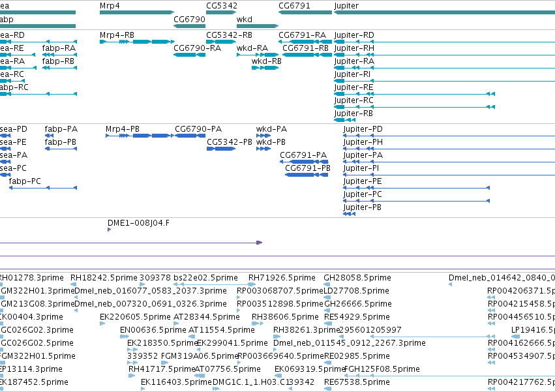Select the RE67538.5prime EST label
The width and height of the screenshot is (555, 392).
[x=357, y=382]
